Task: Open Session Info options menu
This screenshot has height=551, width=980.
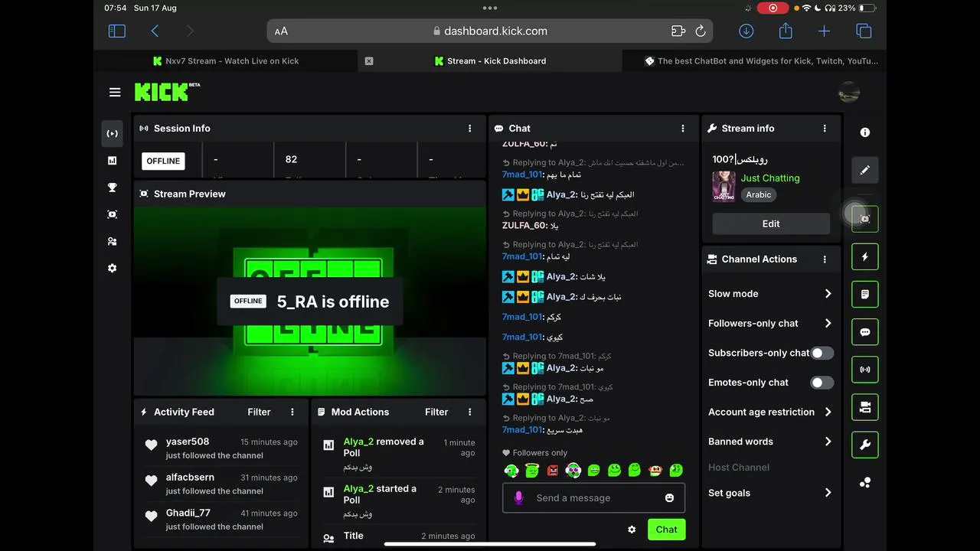Action: 470,129
